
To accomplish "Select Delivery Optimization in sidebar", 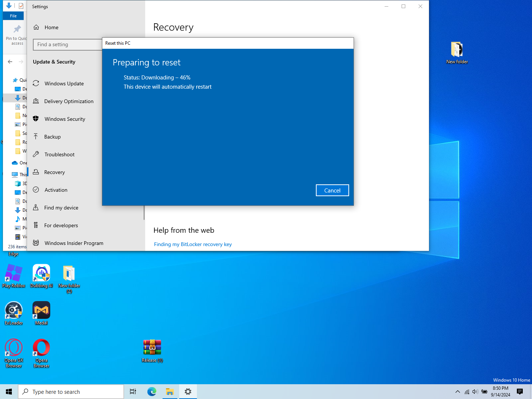I will [69, 101].
